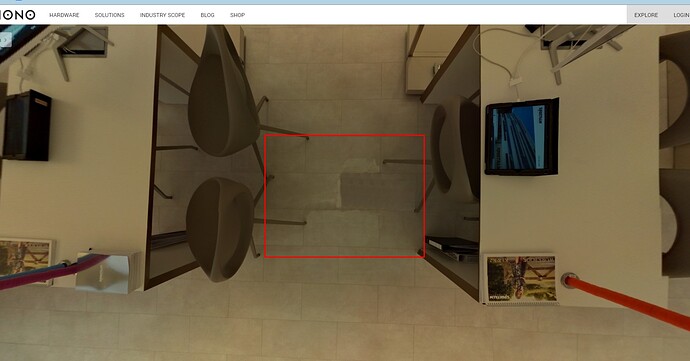Image resolution: width=690 pixels, height=361 pixels.
Task: Click the white box on left desk
Action: 108,272
